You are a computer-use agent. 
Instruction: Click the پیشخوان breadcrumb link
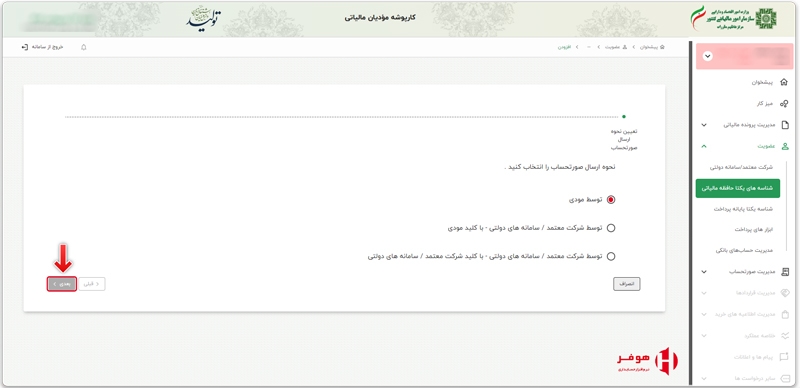pyautogui.click(x=649, y=47)
